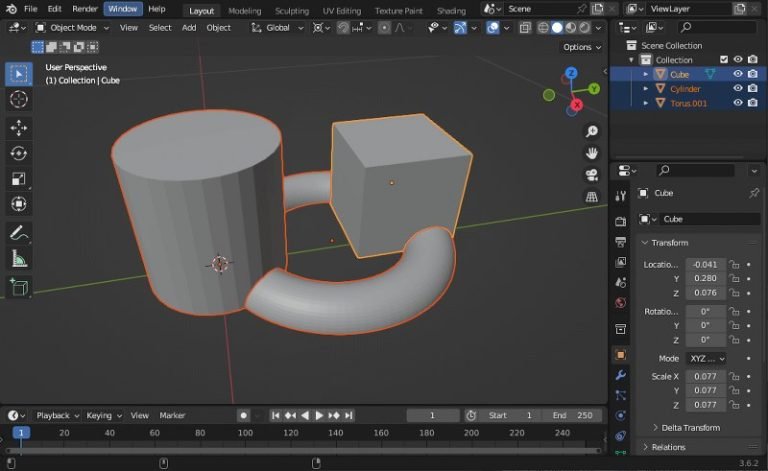The image size is (768, 471).
Task: Choose the Cursor tool
Action: point(19,99)
